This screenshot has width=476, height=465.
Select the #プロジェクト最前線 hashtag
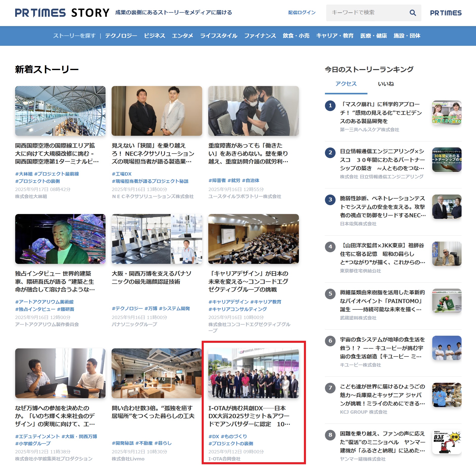[x=56, y=174]
